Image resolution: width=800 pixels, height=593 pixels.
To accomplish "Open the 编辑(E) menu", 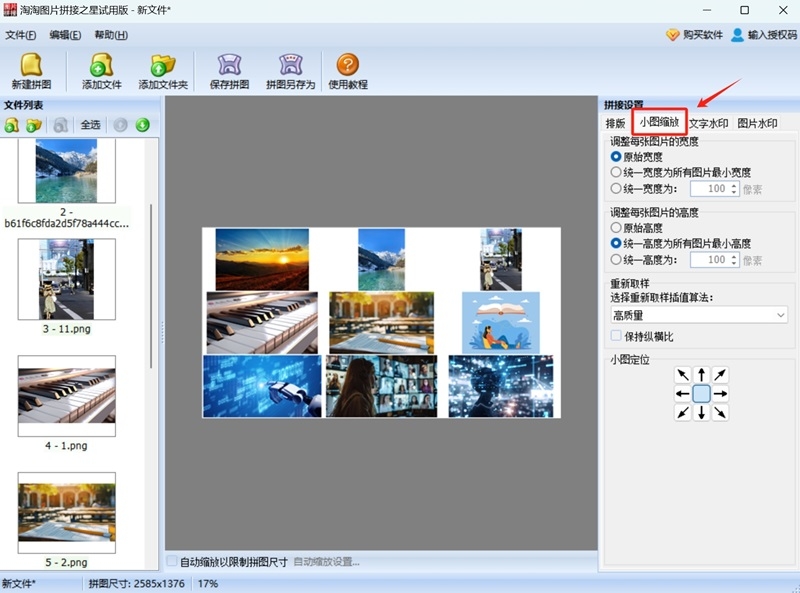I will click(x=65, y=35).
